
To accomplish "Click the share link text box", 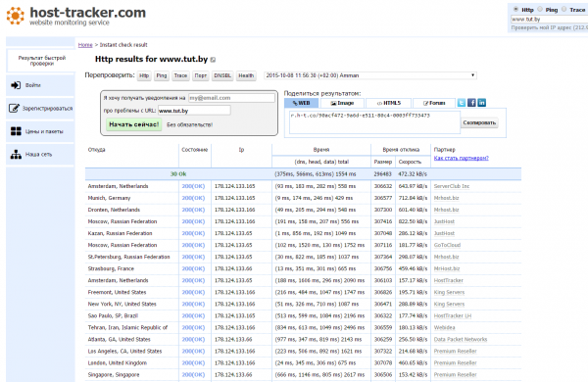I will pyautogui.click(x=374, y=121).
